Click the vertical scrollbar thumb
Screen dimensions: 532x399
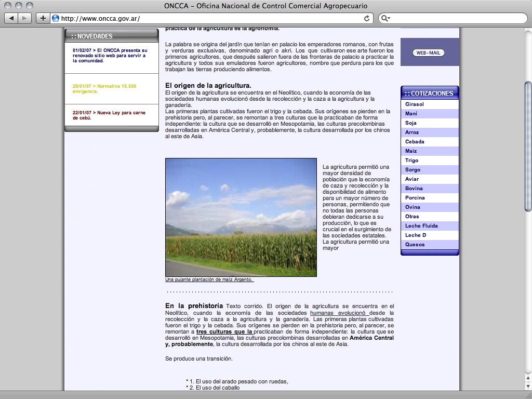[528, 147]
